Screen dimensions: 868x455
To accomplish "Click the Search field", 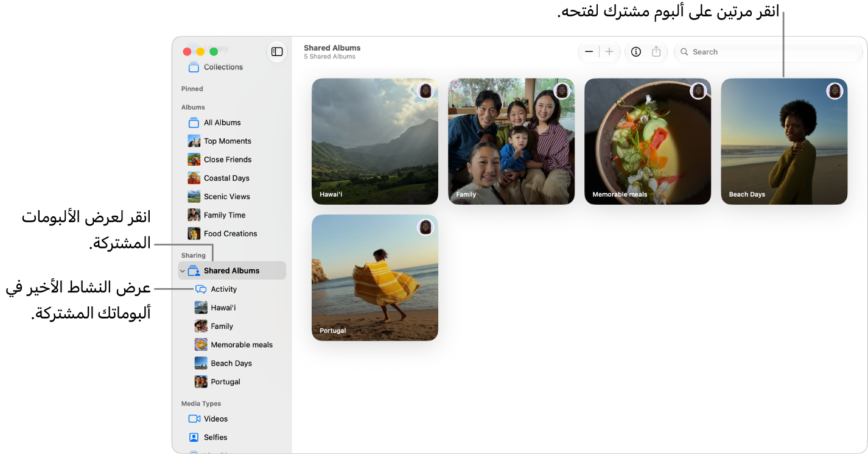I will click(x=768, y=52).
